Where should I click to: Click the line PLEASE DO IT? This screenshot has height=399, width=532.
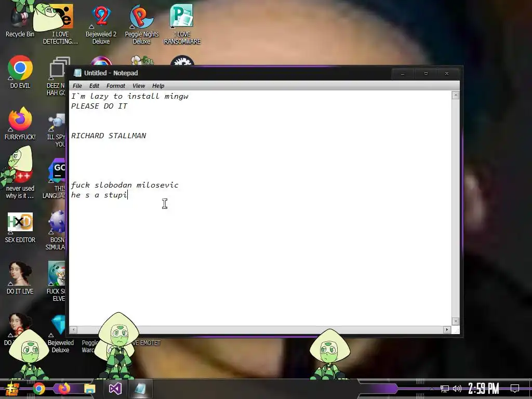[99, 106]
